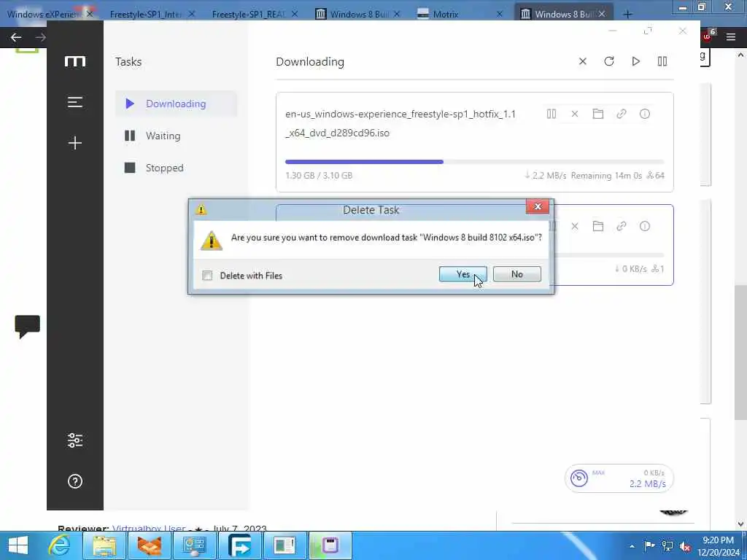This screenshot has height=560, width=747.
Task: Click the uBlock extension icon with badge 6
Action: point(708,36)
